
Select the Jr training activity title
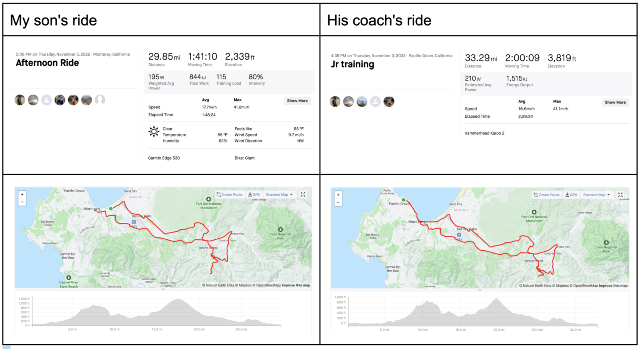click(352, 64)
